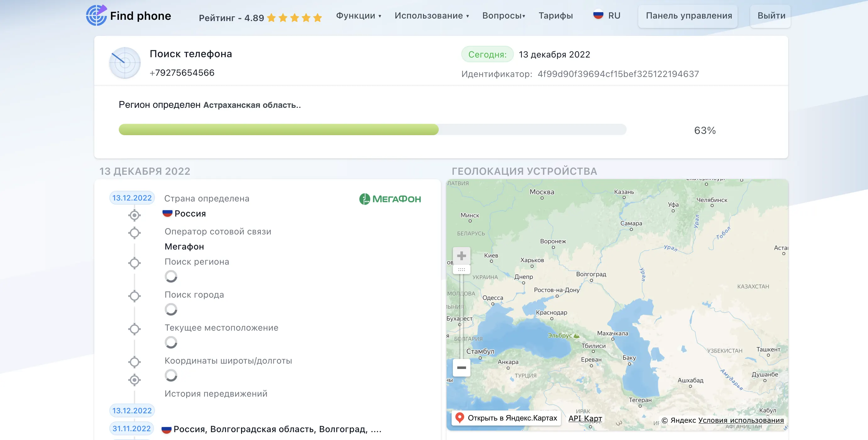868x440 pixels.
Task: Toggle zoom in button on the map
Action: click(461, 255)
